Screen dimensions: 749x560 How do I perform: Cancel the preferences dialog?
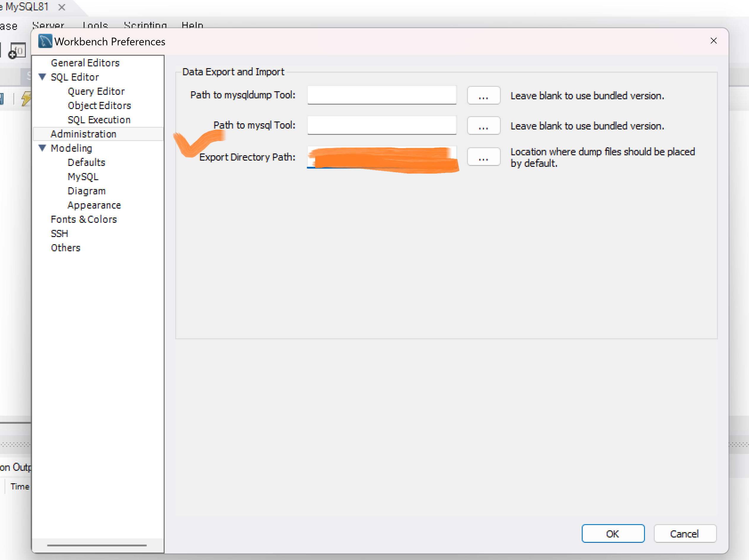[x=684, y=534]
